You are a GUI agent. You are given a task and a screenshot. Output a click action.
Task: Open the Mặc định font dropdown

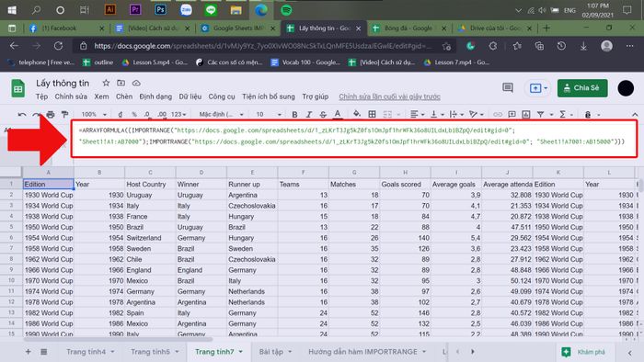tap(222, 114)
